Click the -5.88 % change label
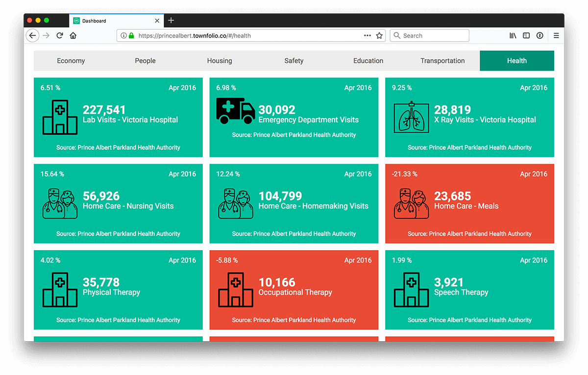Viewport: 588px width, 375px height. pyautogui.click(x=227, y=260)
